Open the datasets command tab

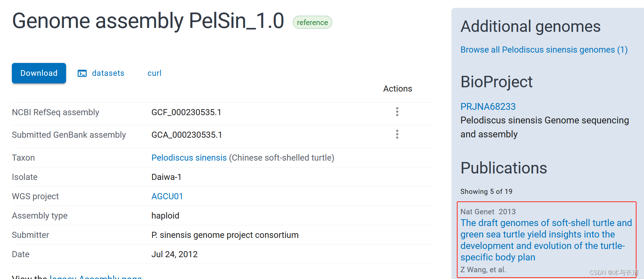[x=108, y=73]
